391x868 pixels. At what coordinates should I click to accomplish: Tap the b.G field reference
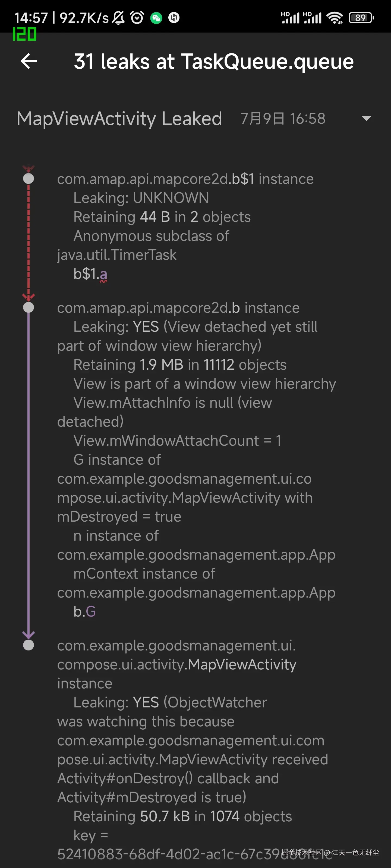[x=85, y=611]
